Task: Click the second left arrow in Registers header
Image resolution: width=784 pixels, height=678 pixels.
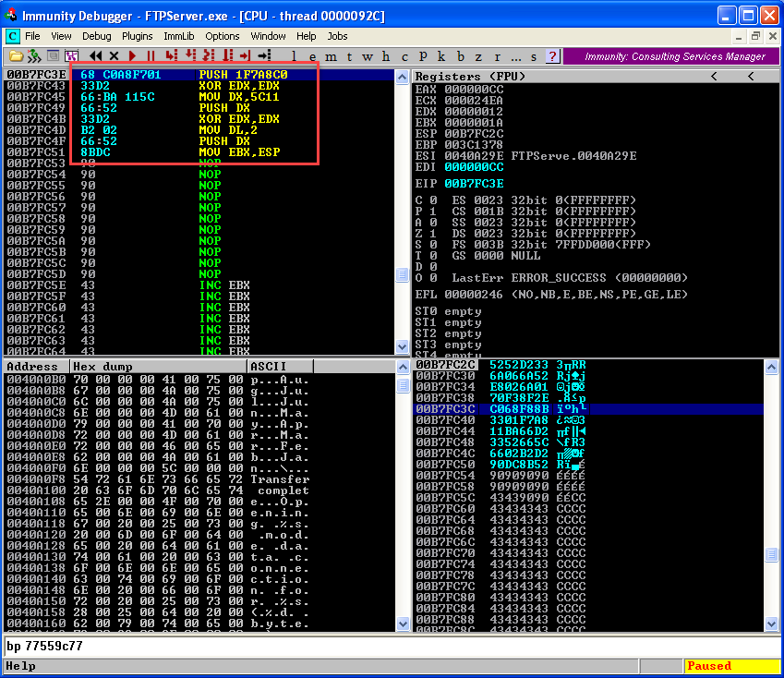Action: pos(751,76)
